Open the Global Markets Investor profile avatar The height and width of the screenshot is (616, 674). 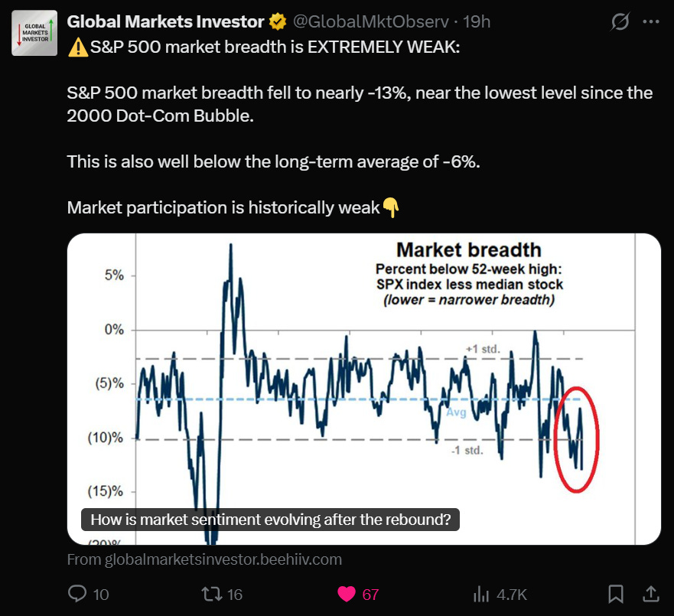[x=34, y=33]
